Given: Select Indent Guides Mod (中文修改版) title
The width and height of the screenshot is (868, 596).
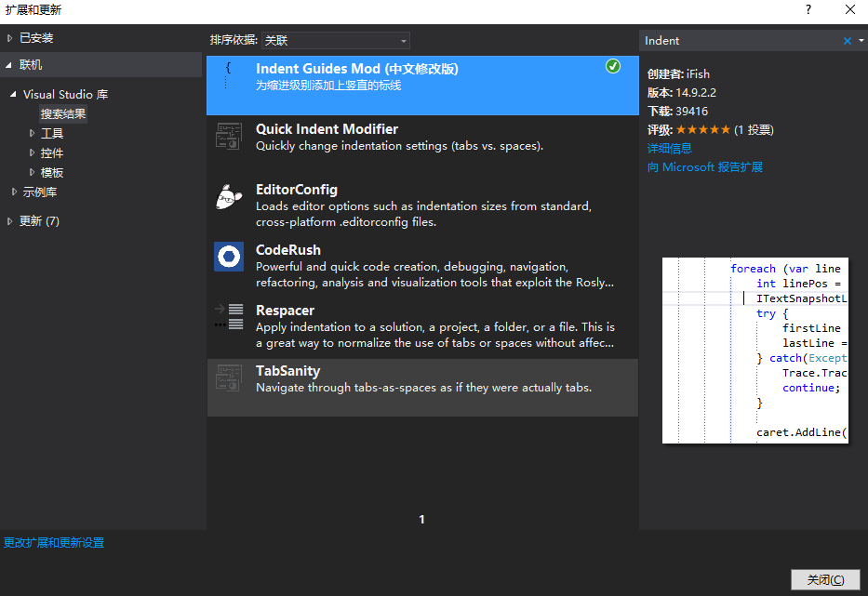Looking at the screenshot, I should pos(357,69).
